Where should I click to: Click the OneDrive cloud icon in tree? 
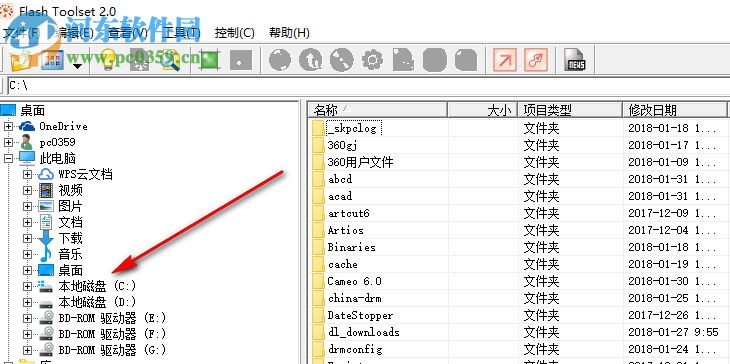click(27, 126)
